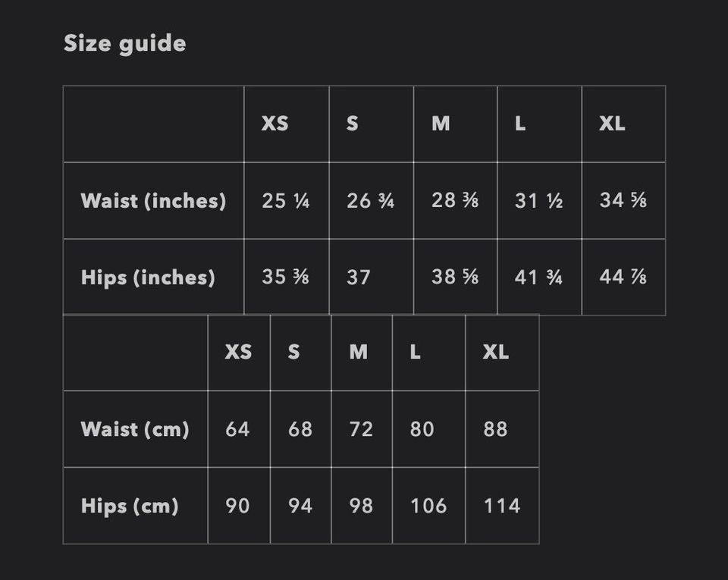728x580 pixels.
Task: Select the 44 ⅞ hips cell
Action: coord(623,277)
